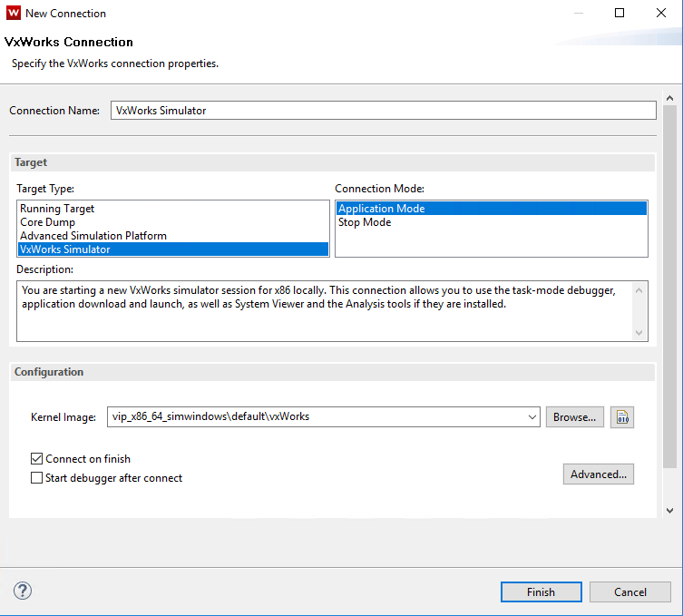Enable Start debugger after connect checkbox
This screenshot has width=683, height=616.
pos(36,478)
